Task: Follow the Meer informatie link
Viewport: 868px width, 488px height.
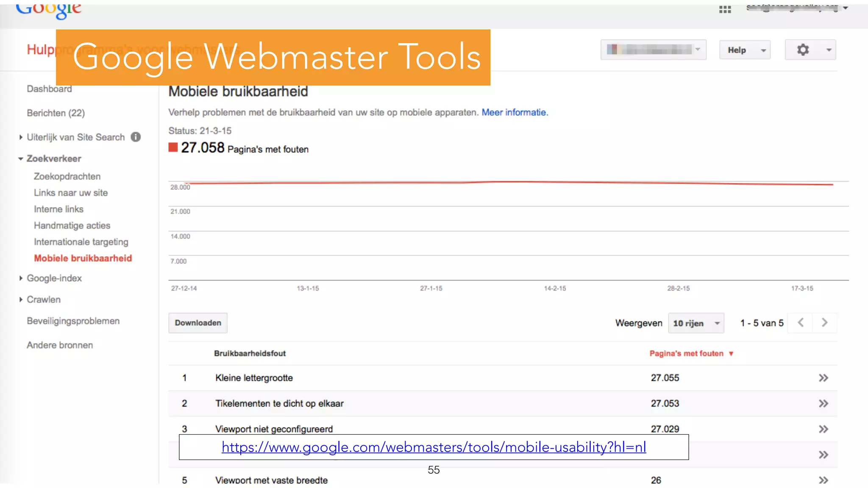Action: 515,112
